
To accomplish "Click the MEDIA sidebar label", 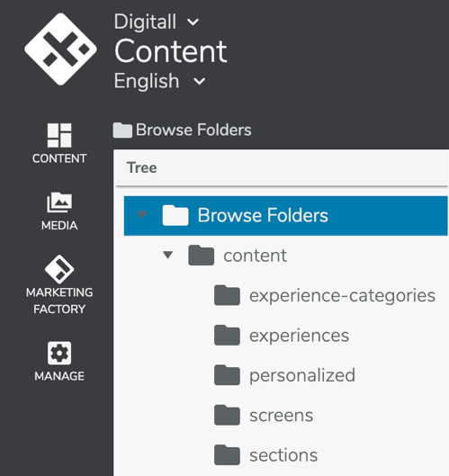I will pos(59,226).
